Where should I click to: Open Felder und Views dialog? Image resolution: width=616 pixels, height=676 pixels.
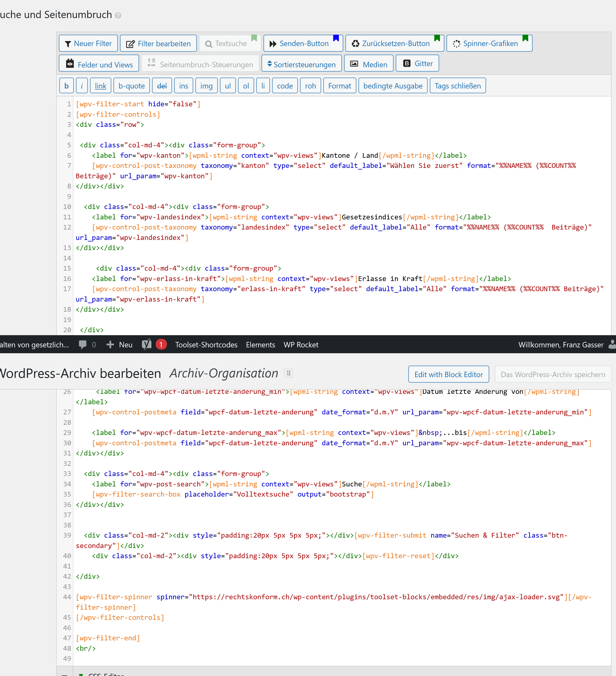(99, 64)
